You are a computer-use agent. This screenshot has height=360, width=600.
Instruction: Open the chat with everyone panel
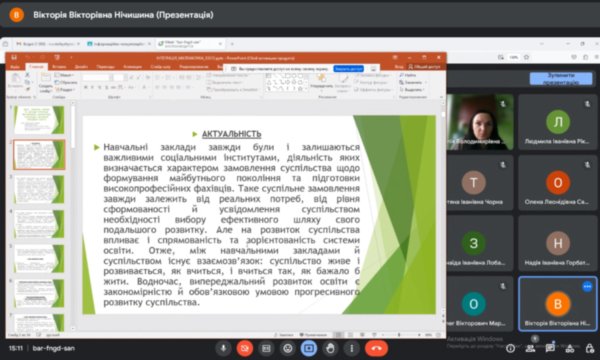pos(550,348)
